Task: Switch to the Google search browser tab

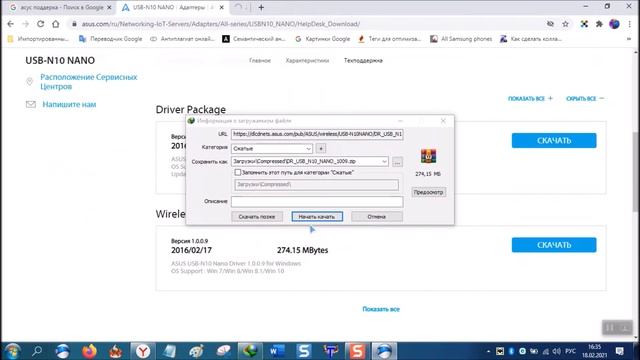Action: click(x=60, y=7)
